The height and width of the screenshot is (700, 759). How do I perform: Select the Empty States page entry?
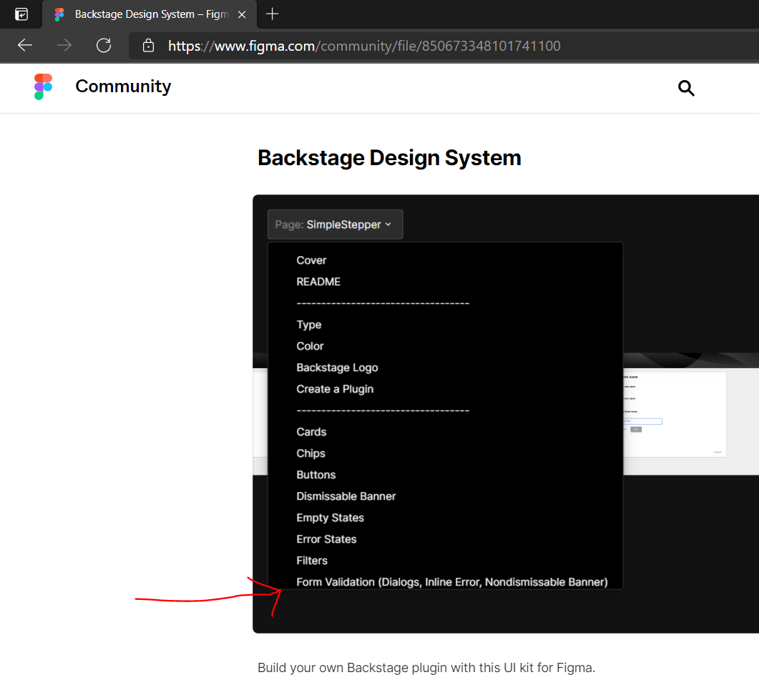330,517
